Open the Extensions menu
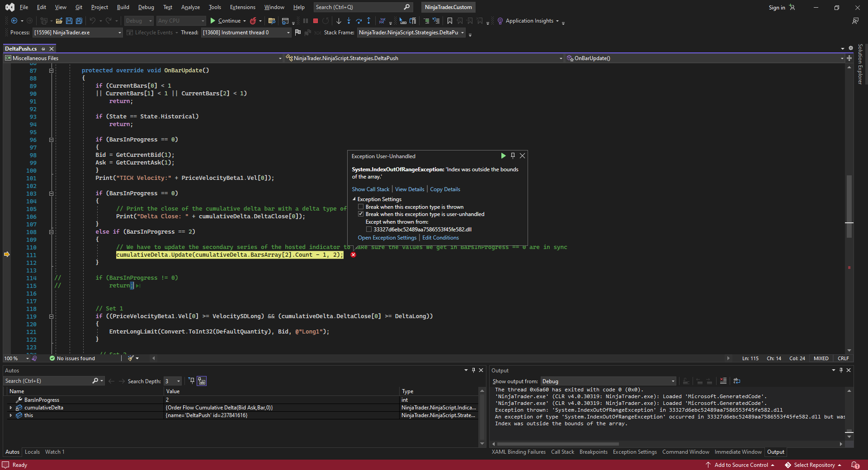 [x=243, y=7]
